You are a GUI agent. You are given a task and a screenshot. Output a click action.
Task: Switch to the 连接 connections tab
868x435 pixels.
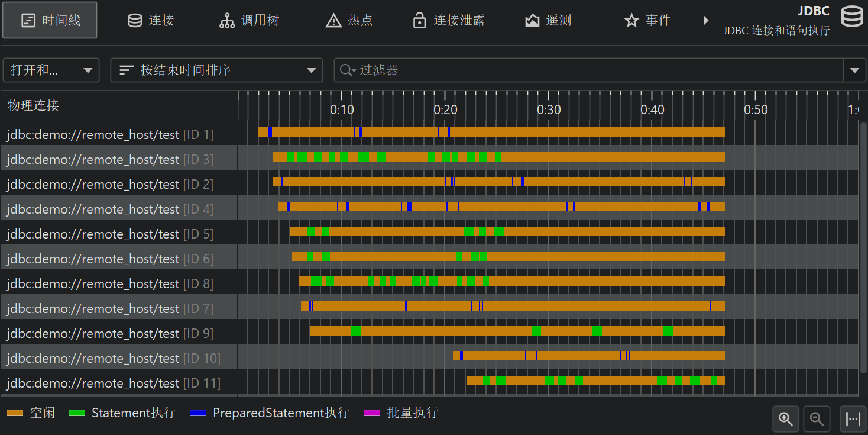click(x=151, y=21)
